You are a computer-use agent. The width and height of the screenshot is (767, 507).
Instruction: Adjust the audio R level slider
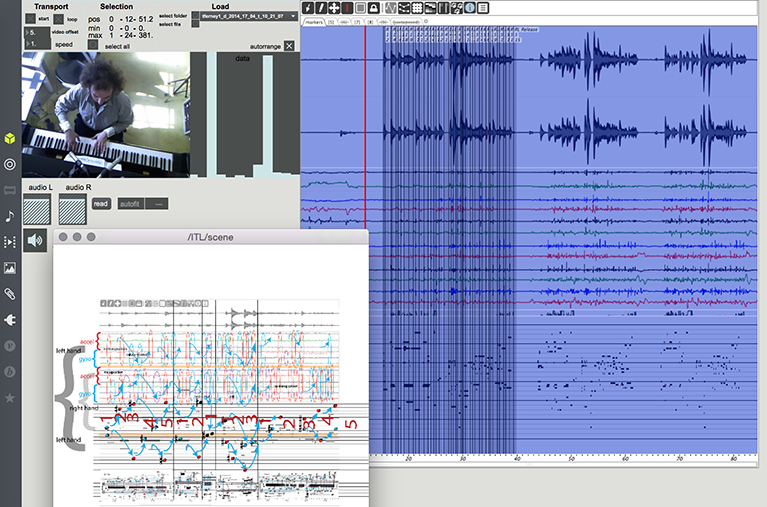(72, 209)
